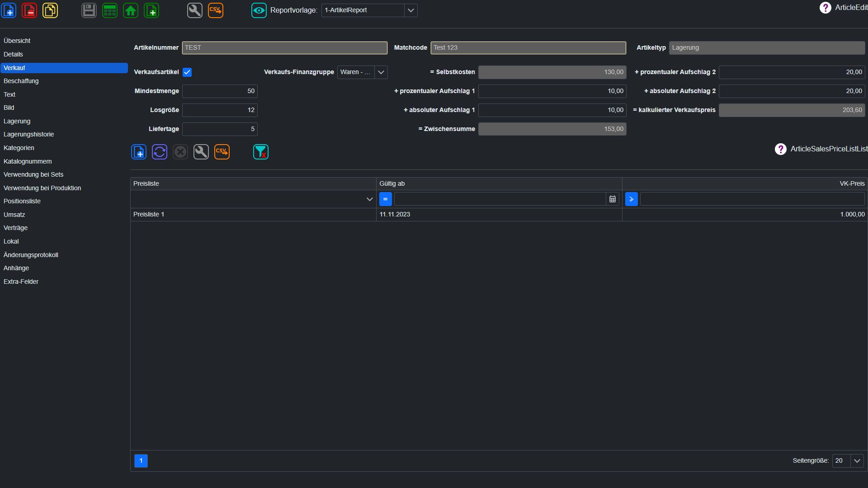This screenshot has height=488, width=868.
Task: Click the Matchcode input field
Action: [x=528, y=48]
